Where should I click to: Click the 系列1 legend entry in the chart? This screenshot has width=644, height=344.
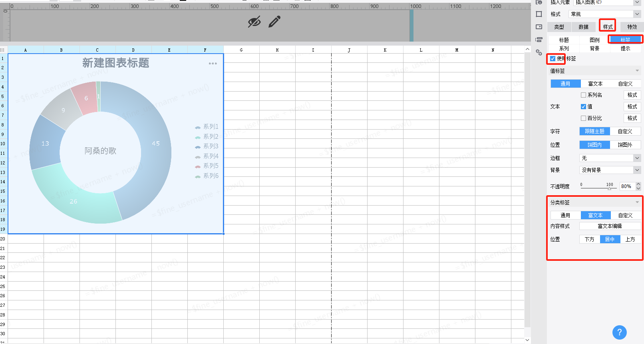tap(207, 127)
